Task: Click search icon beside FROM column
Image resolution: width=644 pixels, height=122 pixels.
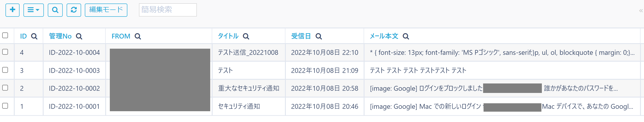Action: pyautogui.click(x=138, y=36)
